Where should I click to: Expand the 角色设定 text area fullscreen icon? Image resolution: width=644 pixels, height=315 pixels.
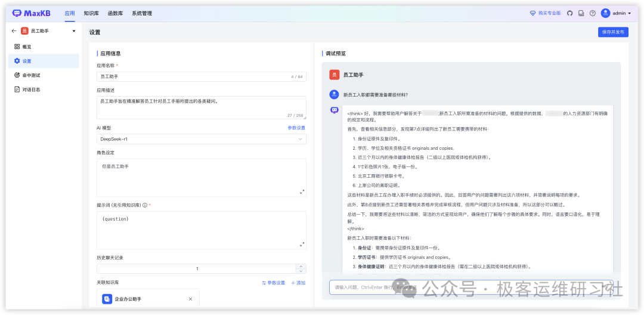302,192
